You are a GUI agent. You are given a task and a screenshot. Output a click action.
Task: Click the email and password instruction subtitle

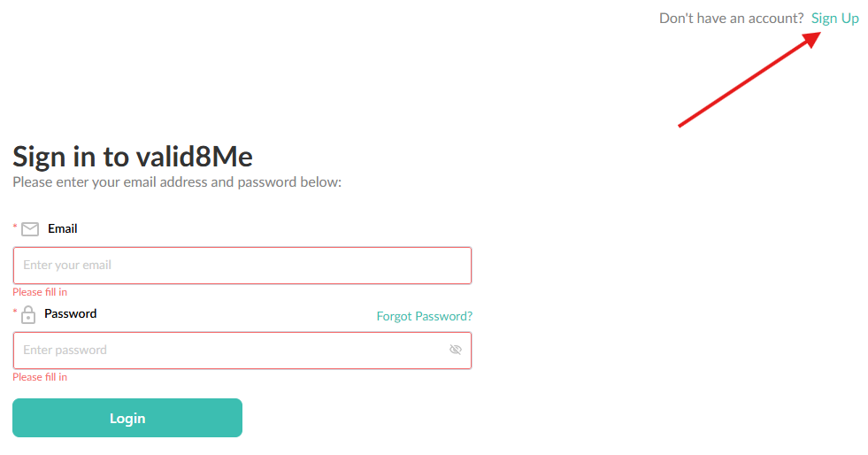pyautogui.click(x=177, y=182)
